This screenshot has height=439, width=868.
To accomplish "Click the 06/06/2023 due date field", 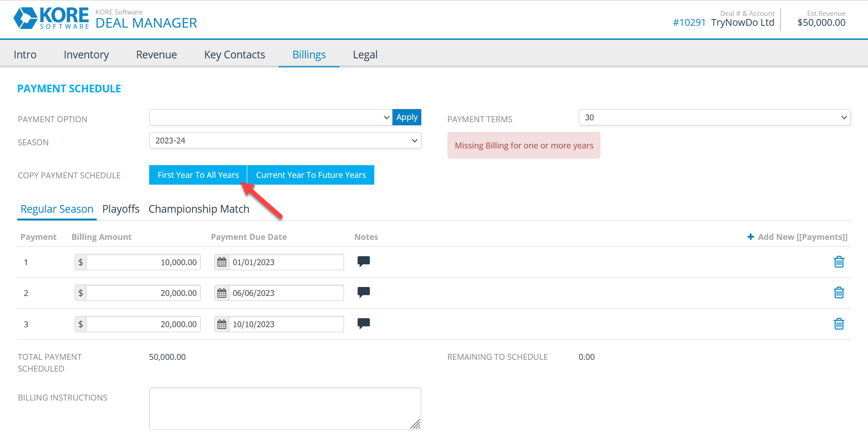I will (286, 293).
